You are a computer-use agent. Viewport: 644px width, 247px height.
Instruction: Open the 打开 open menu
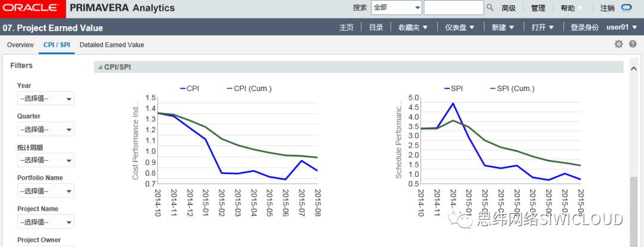(543, 27)
